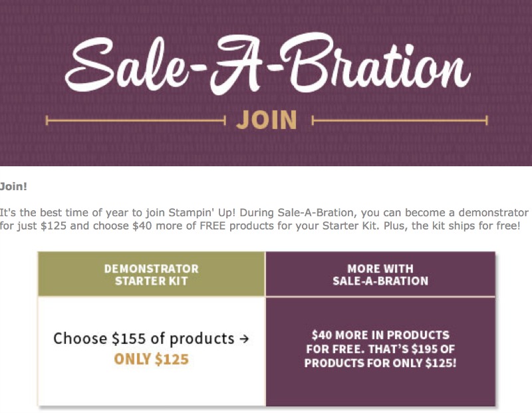Screen dimensions: 532x413
Task: Click the purple Sale-A-Bration offer panel
Action: coord(380,351)
